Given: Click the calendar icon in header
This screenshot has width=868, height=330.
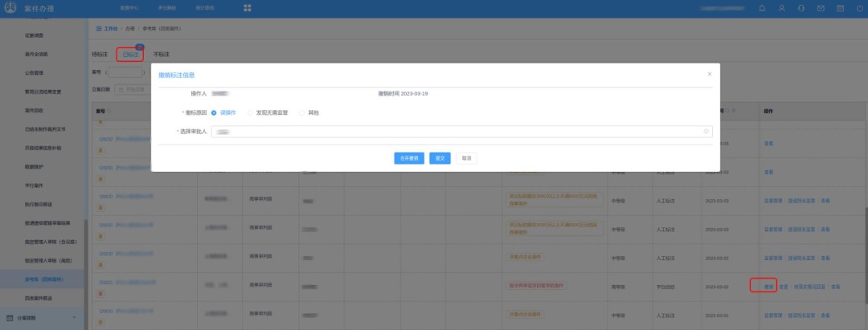Looking at the screenshot, I should pyautogui.click(x=840, y=8).
